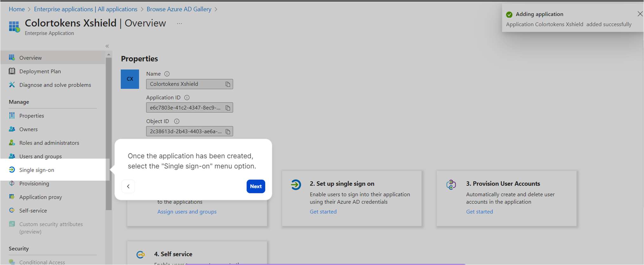Open Properties under Manage
Screen dimensions: 644x265
click(x=31, y=116)
